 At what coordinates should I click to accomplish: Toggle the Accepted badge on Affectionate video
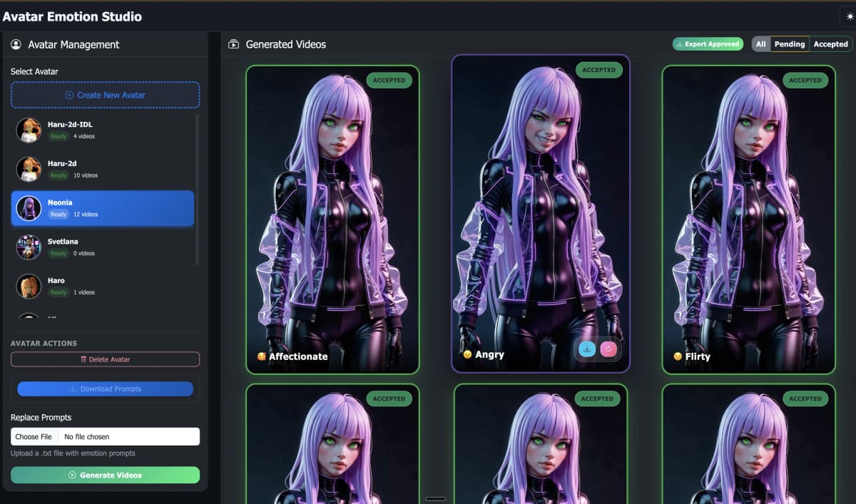389,81
